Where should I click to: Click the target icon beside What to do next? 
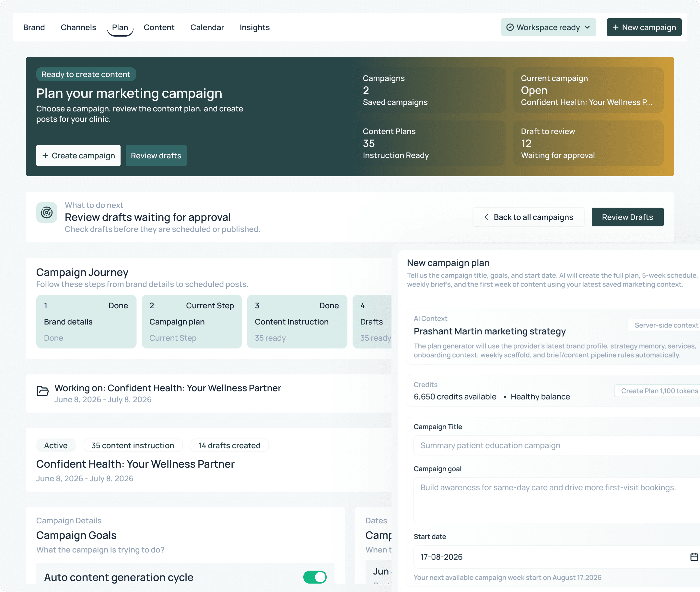[47, 212]
